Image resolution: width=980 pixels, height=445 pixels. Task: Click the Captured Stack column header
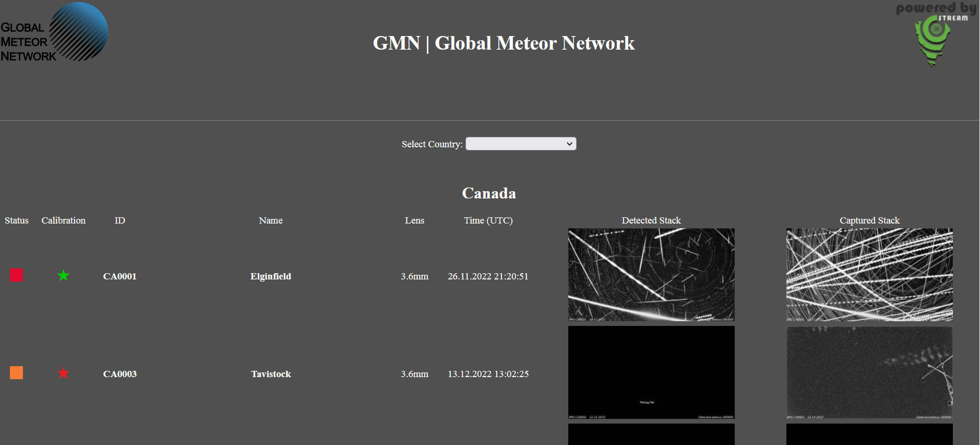click(869, 220)
